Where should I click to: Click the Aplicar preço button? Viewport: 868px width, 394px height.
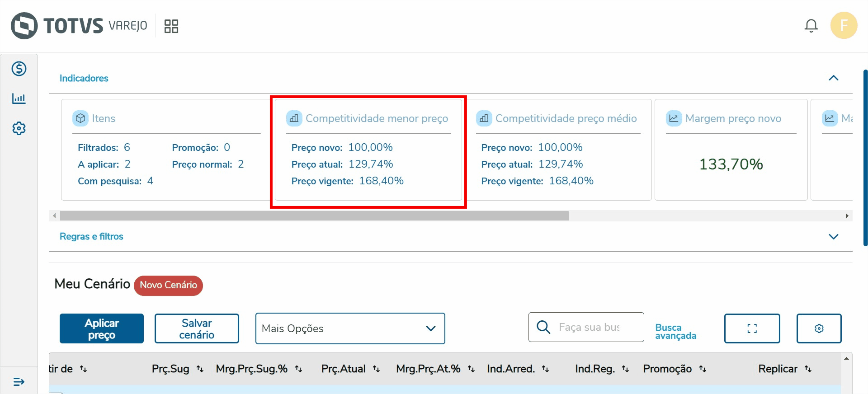tap(102, 328)
